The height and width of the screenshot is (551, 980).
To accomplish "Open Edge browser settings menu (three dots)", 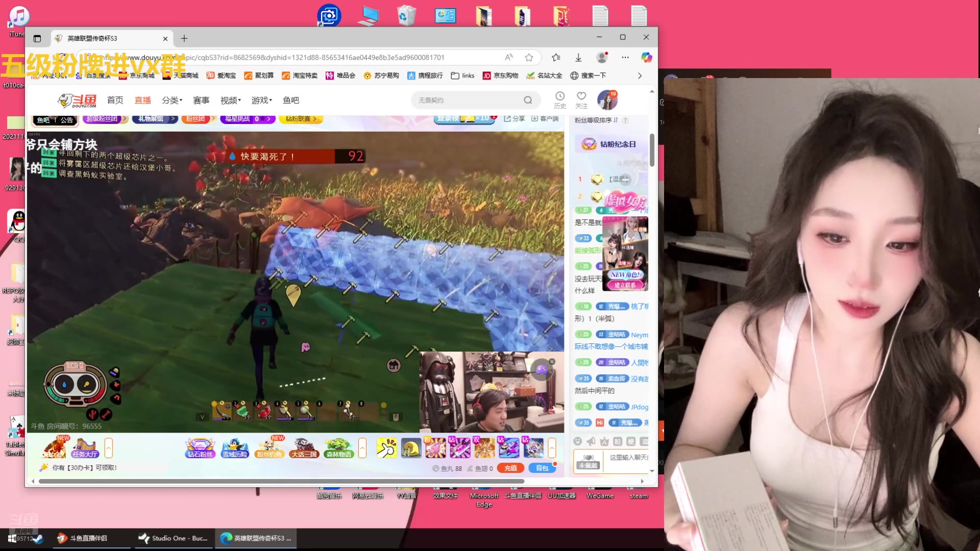I will (625, 58).
